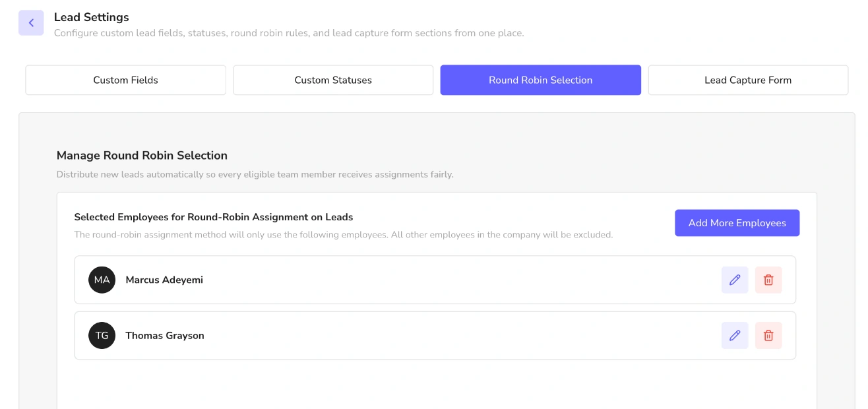Viewport: 868px width, 409px height.
Task: Open the Lead Capture Form tab
Action: pos(748,80)
